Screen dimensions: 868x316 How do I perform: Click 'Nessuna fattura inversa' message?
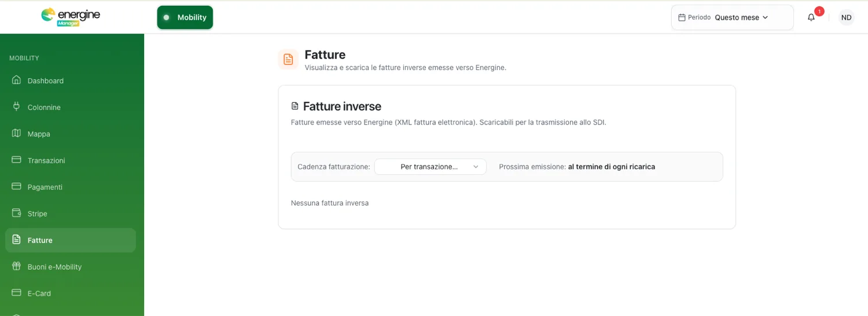(x=330, y=203)
